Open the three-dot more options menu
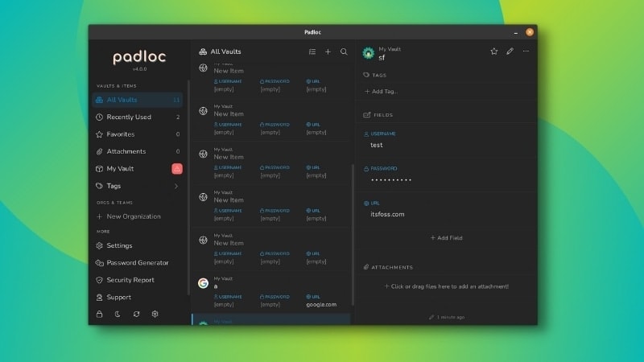644x362 pixels. 526,51
